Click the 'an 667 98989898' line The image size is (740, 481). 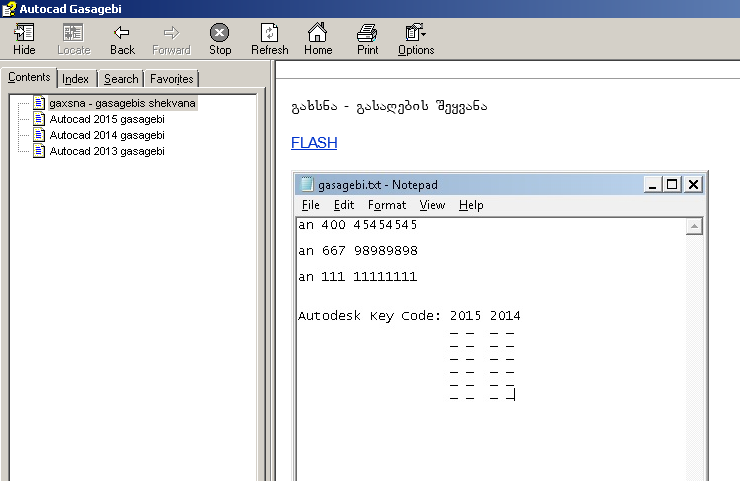(357, 251)
